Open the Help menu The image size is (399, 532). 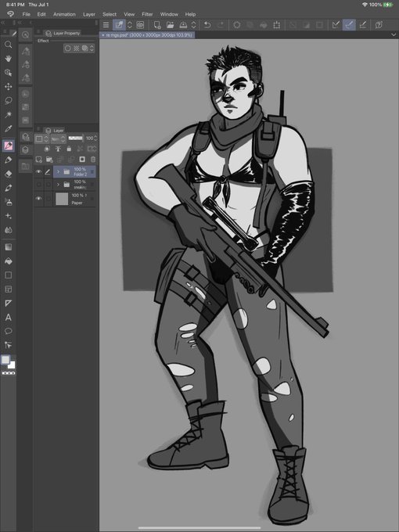point(190,14)
